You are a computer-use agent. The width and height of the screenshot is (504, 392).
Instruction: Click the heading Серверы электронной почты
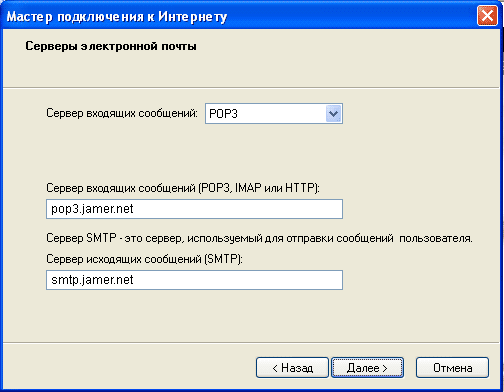click(x=111, y=46)
